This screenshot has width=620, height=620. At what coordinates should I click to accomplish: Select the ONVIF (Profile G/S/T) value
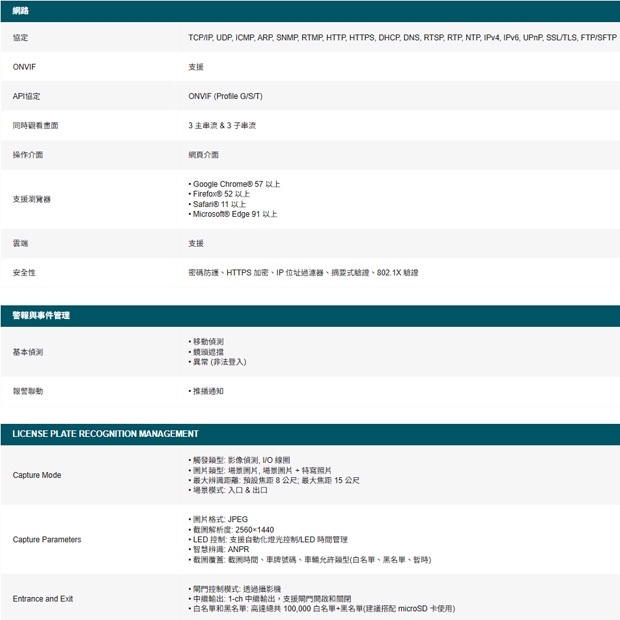pyautogui.click(x=225, y=96)
